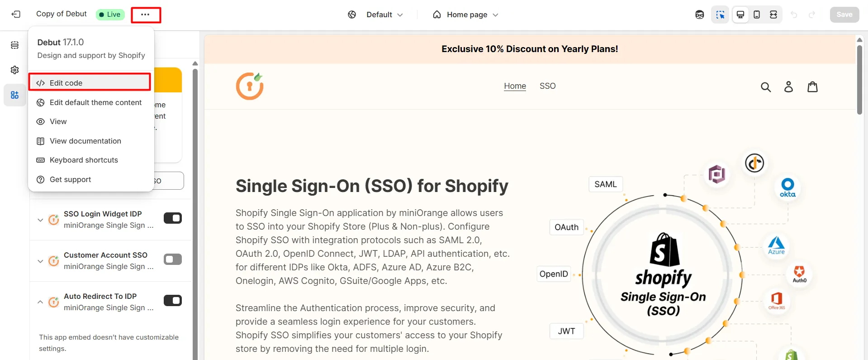Click the SAML label in the diagram

[x=606, y=184]
